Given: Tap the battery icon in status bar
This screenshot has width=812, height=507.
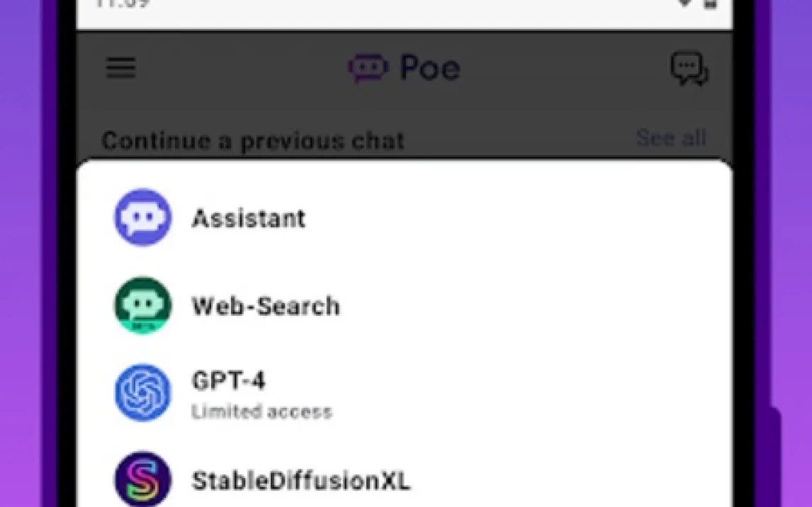Looking at the screenshot, I should coord(711,4).
